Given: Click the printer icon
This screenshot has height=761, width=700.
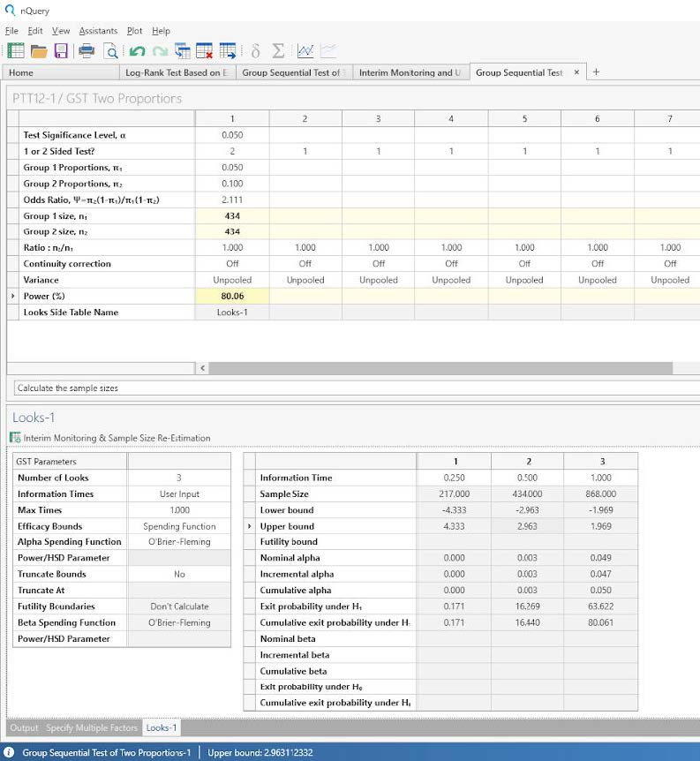Looking at the screenshot, I should (87, 50).
